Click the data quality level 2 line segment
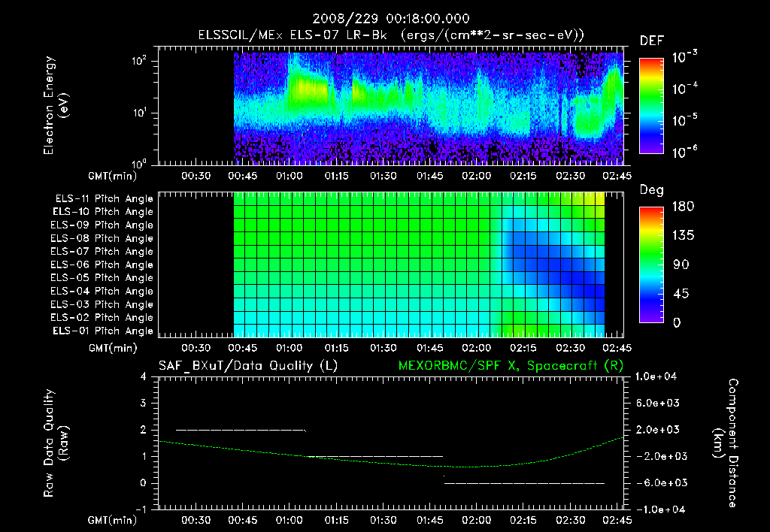This screenshot has width=770, height=532. coord(241,431)
